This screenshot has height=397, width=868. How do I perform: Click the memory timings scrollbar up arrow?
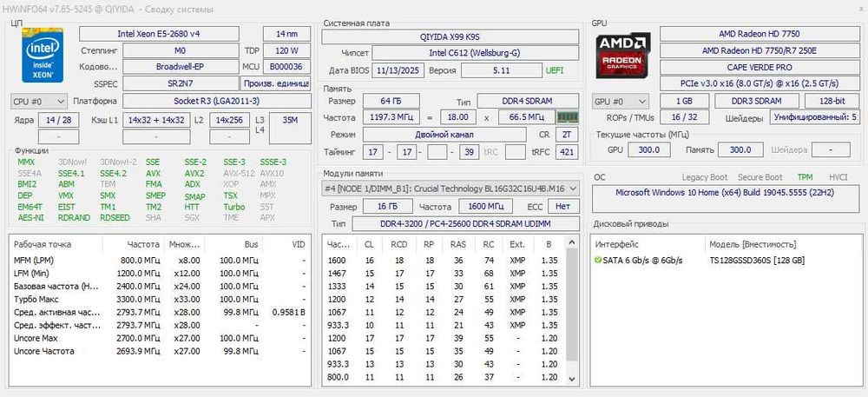[572, 242]
